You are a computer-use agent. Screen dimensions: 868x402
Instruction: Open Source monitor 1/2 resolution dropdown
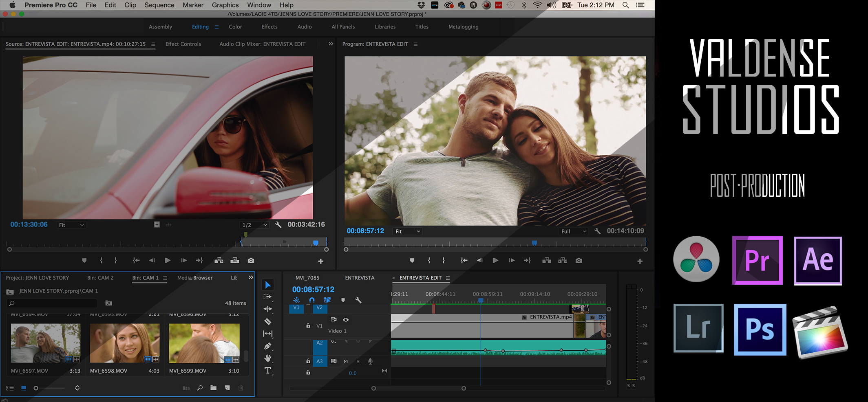(254, 225)
